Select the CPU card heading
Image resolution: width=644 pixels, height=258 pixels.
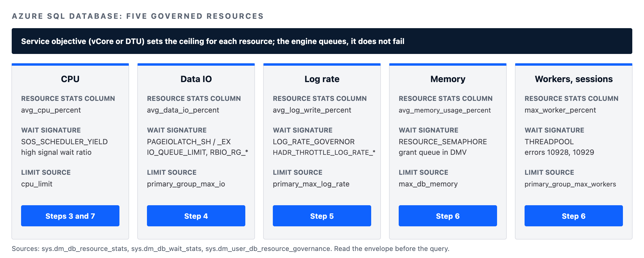click(70, 79)
